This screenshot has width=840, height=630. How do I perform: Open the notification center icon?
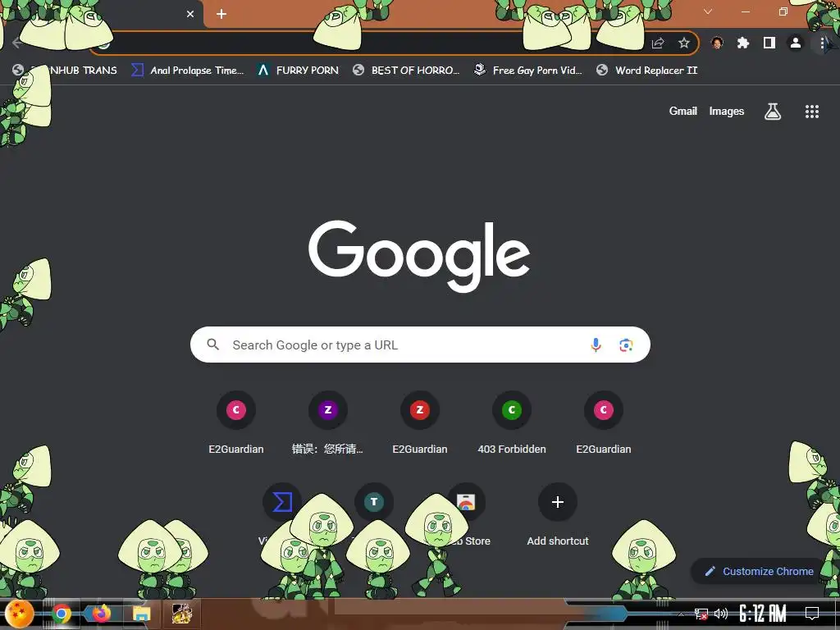tap(812, 614)
